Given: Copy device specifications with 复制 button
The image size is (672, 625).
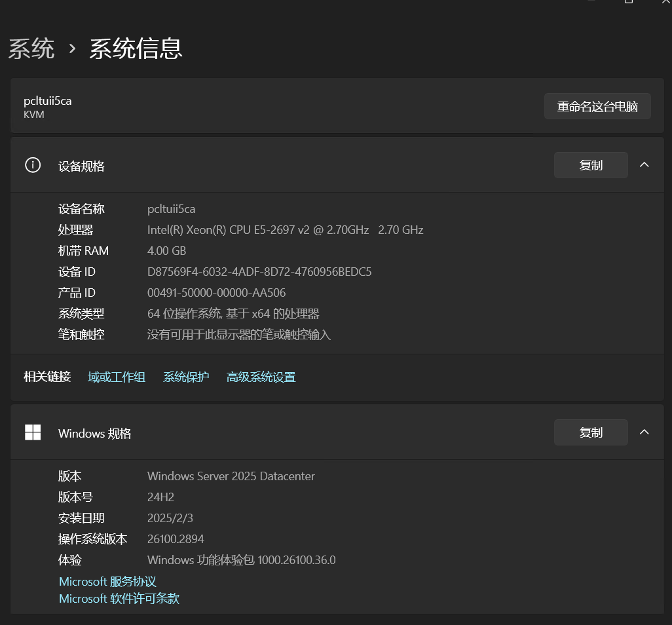Looking at the screenshot, I should [x=591, y=165].
